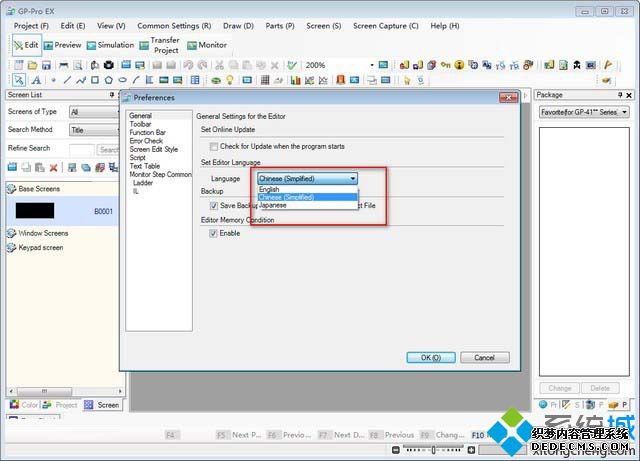Select Error Check in Preferences category list
The image size is (640, 461).
tap(146, 141)
